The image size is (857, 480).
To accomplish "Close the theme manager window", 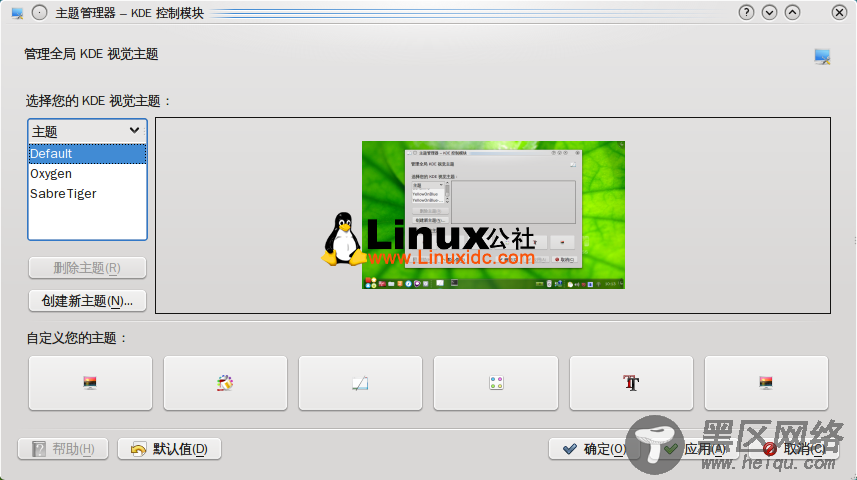I will point(839,12).
